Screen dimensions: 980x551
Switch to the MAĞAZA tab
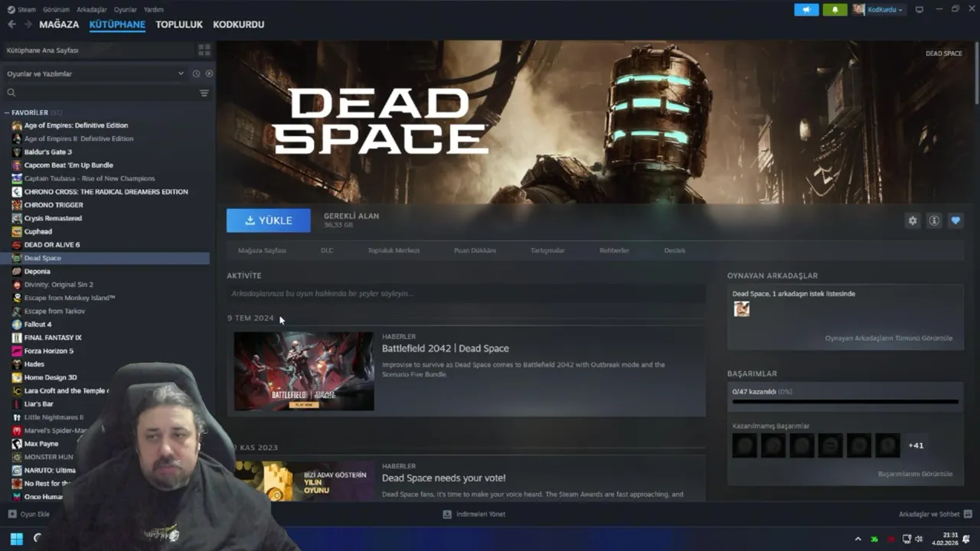(59, 24)
